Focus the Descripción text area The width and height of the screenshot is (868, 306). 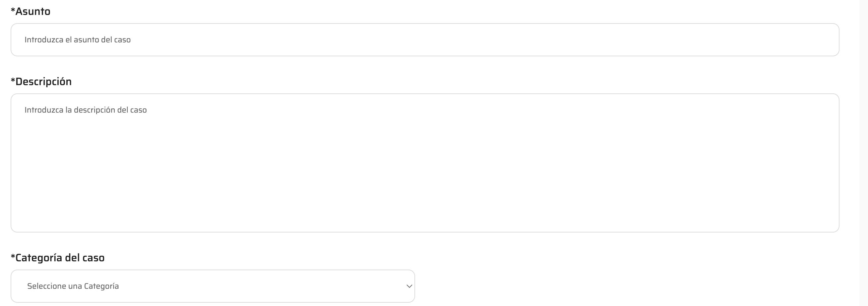point(425,163)
